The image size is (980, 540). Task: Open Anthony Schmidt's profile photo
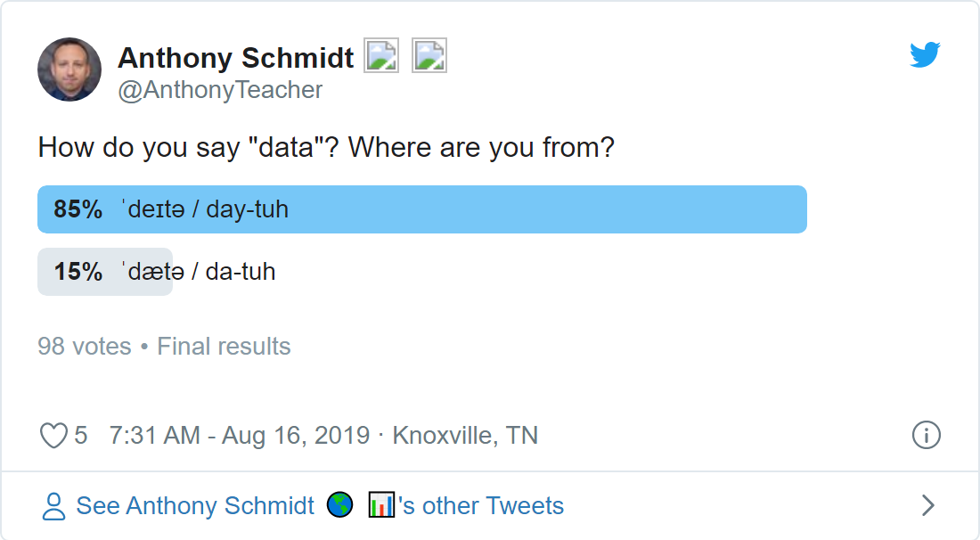(69, 70)
